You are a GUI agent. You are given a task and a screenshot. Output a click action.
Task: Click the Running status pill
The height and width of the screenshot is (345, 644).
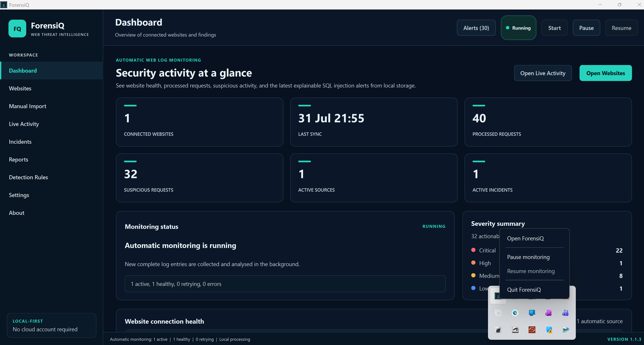(518, 28)
